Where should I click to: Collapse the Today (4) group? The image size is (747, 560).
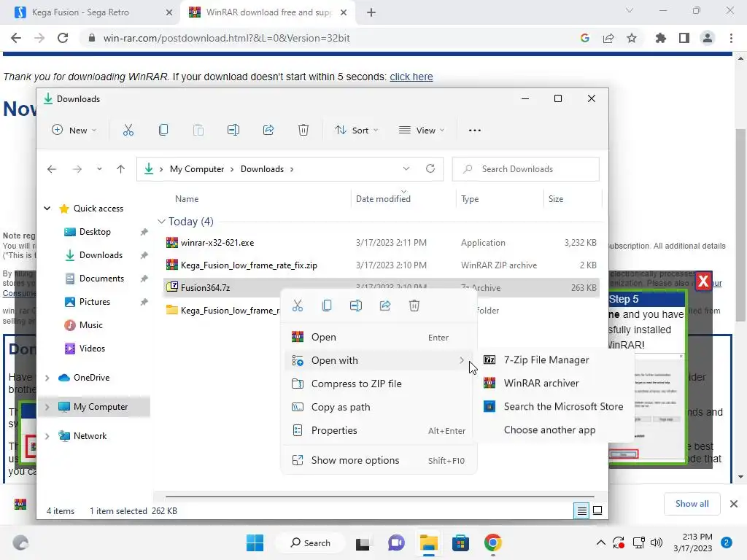[161, 222]
